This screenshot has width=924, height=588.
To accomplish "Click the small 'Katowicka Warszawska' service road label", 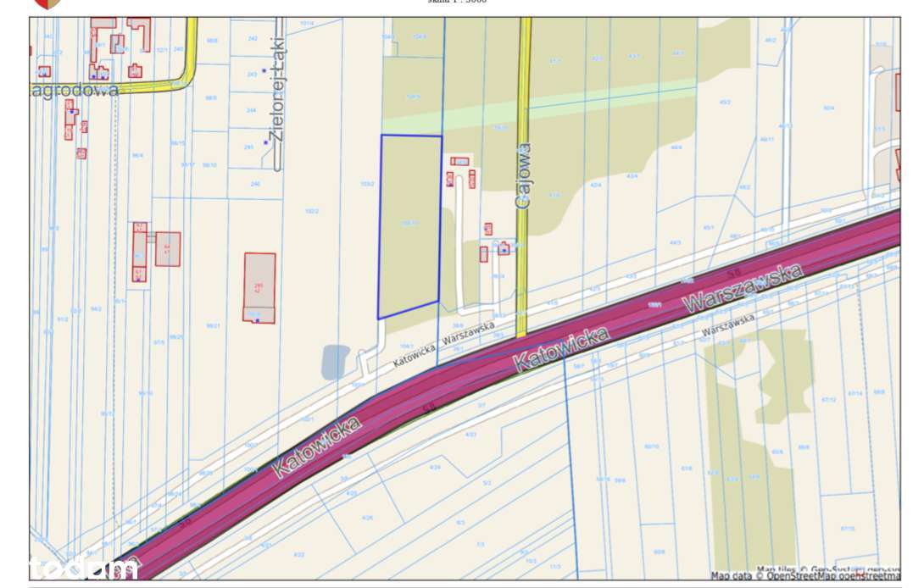I will coord(443,345).
